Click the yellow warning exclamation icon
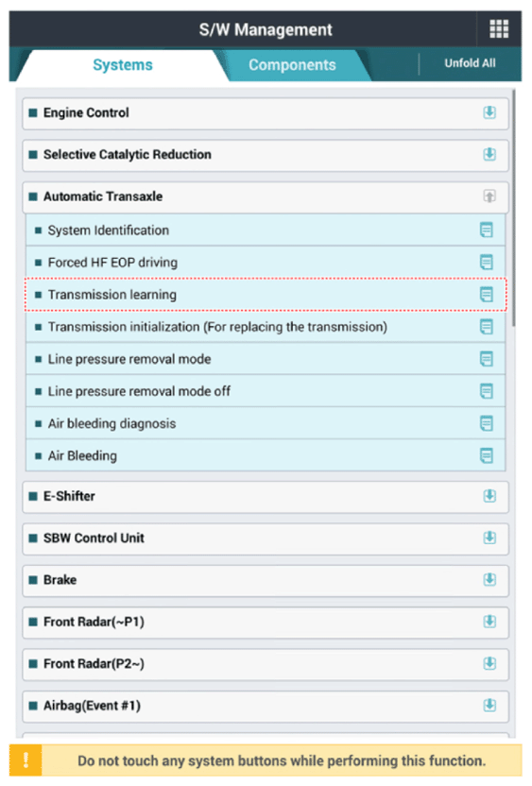 (26, 760)
